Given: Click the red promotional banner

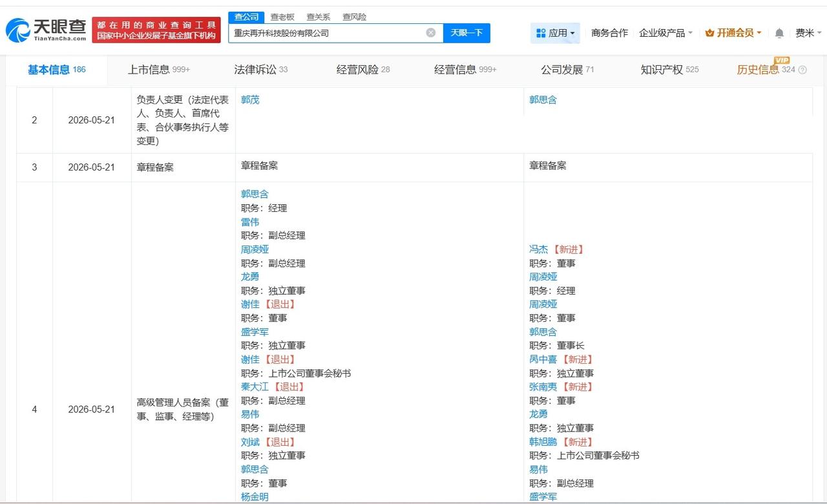Looking at the screenshot, I should [156, 30].
